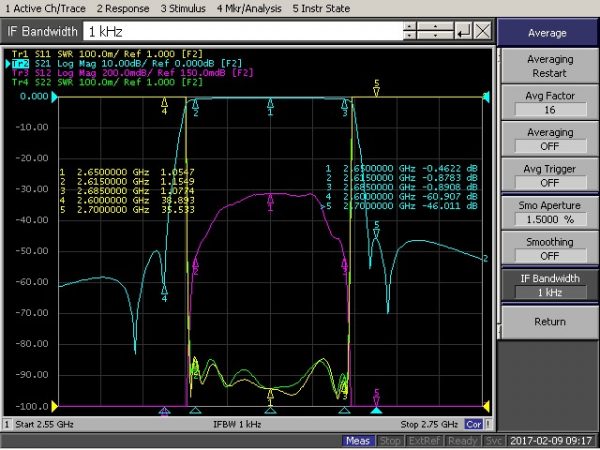Viewport: 600px width, 450px height.
Task: Toggle the Smoothing OFF softkey
Action: pos(549,249)
